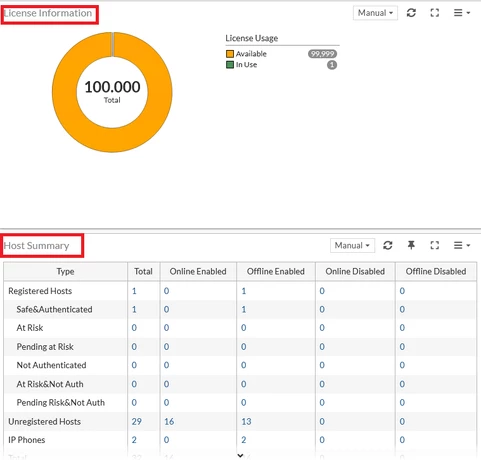Sort by the Total column header
This screenshot has width=481, height=460.
click(143, 271)
